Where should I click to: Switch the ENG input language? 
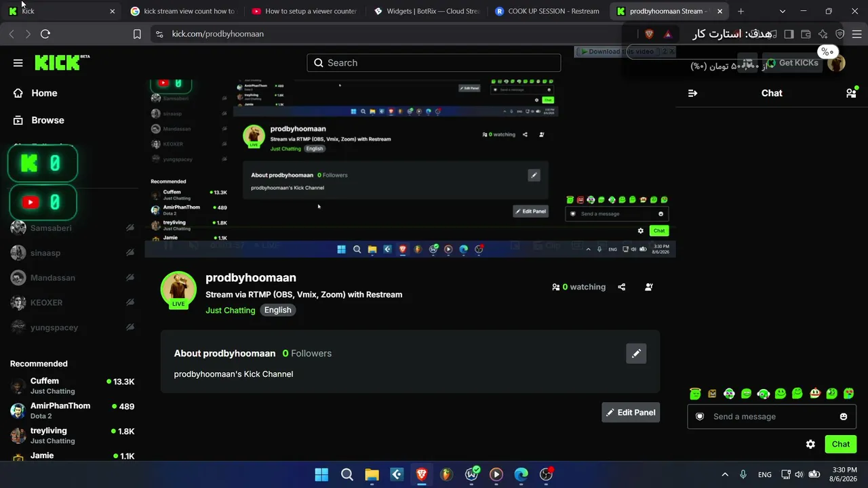tap(765, 474)
